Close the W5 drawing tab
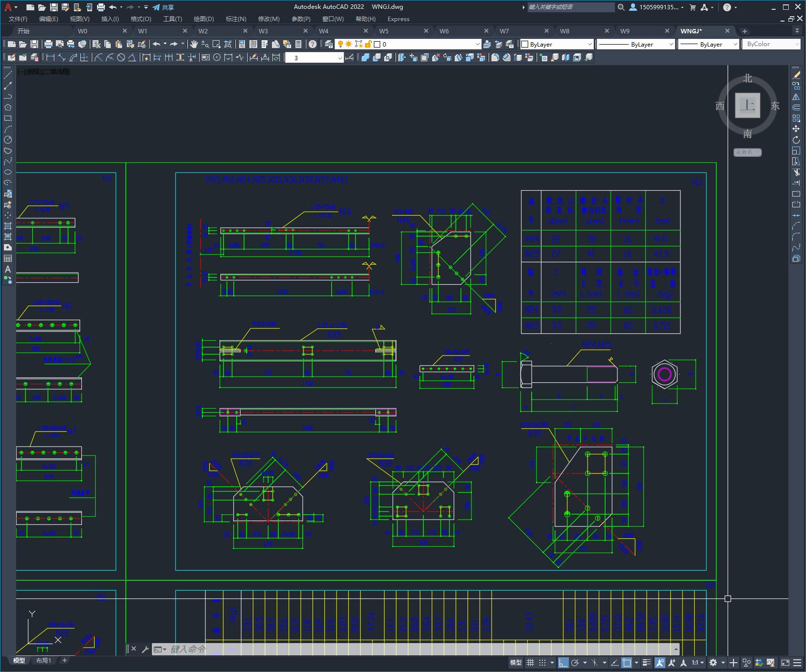Image resolution: width=806 pixels, height=672 pixels. point(426,31)
